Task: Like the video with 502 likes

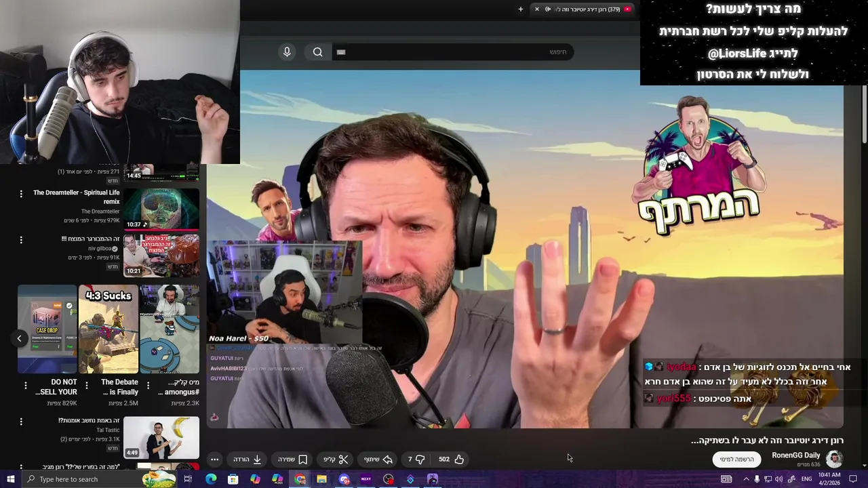Action: tap(451, 459)
